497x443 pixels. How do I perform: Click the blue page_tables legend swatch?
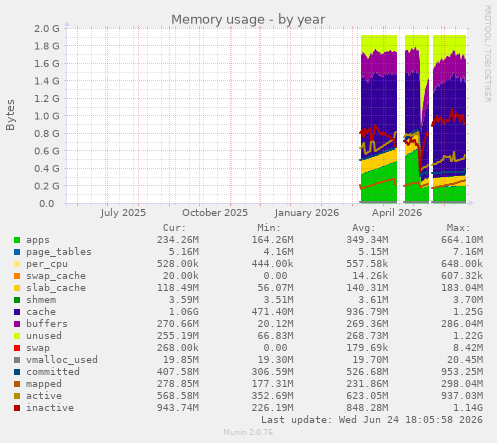17,252
